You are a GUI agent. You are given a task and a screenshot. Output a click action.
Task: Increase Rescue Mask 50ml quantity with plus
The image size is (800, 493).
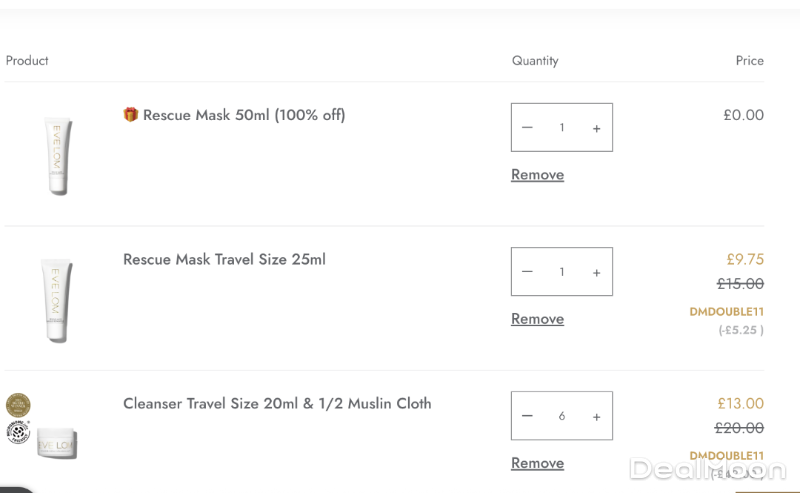pos(597,128)
